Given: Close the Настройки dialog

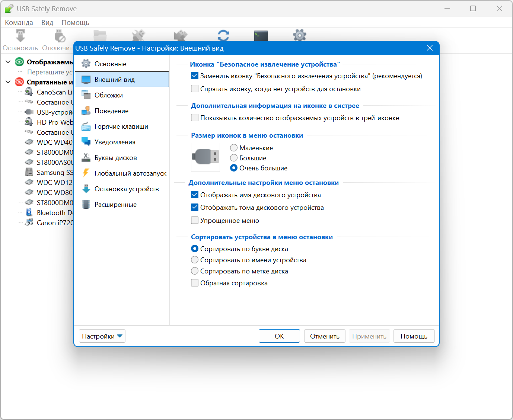Looking at the screenshot, I should click(430, 48).
